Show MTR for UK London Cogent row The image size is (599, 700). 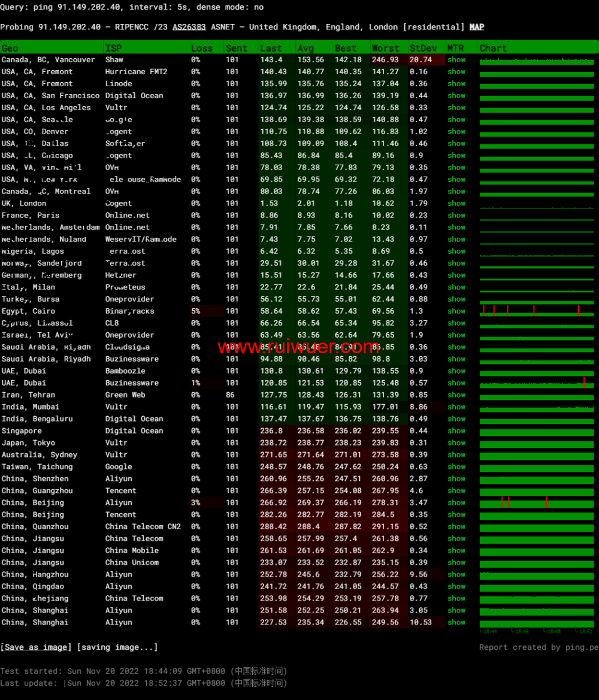tap(456, 204)
